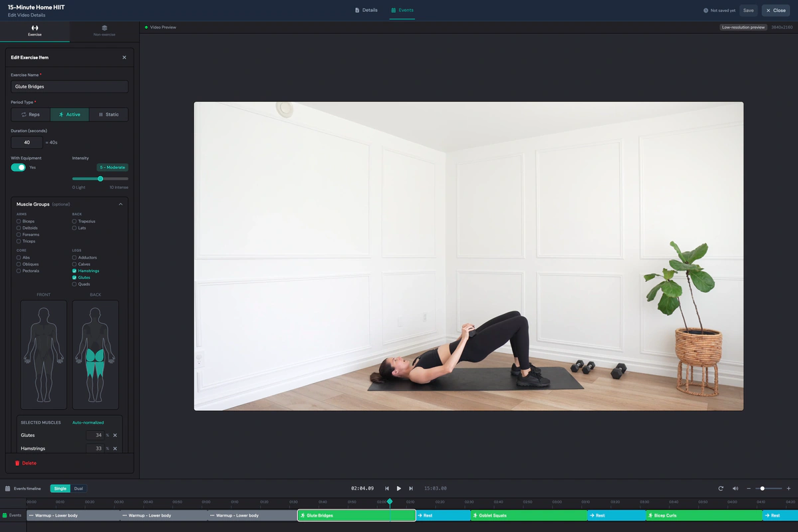Select the first Warmup - Lower body event
The width and height of the screenshot is (798, 532).
pyautogui.click(x=73, y=515)
